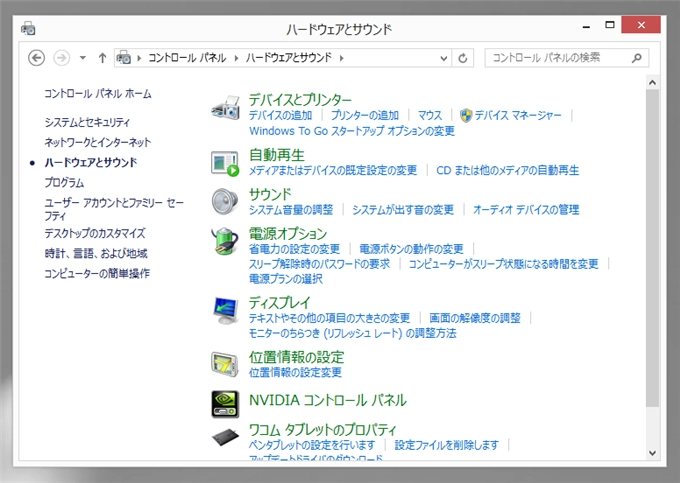This screenshot has height=483, width=680.
Task: Click the コントロール パネル breadcrumb
Action: (x=187, y=58)
